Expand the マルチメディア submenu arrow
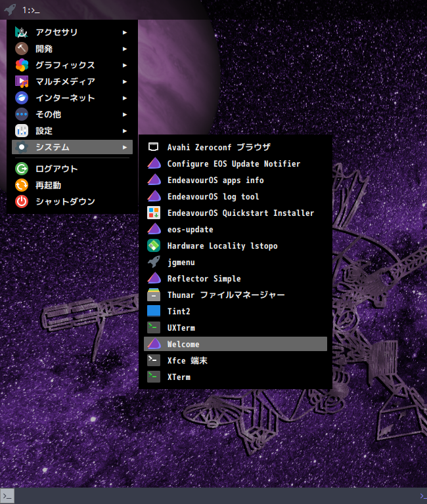This screenshot has width=427, height=504. pyautogui.click(x=125, y=81)
